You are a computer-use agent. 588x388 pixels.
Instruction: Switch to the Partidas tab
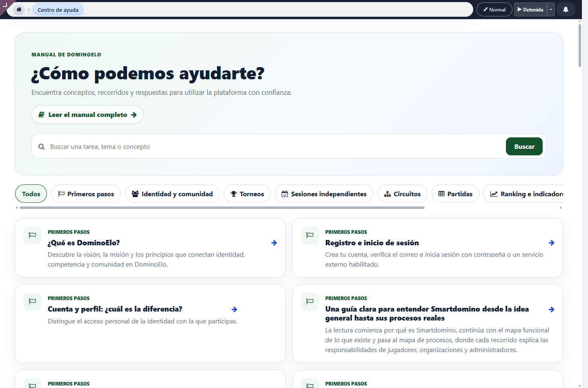coord(455,194)
